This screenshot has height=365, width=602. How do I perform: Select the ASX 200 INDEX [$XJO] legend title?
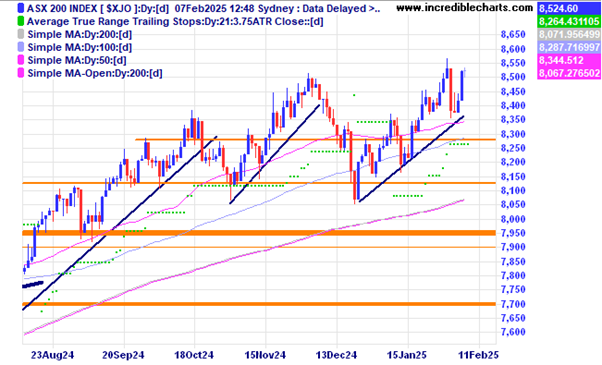click(204, 8)
